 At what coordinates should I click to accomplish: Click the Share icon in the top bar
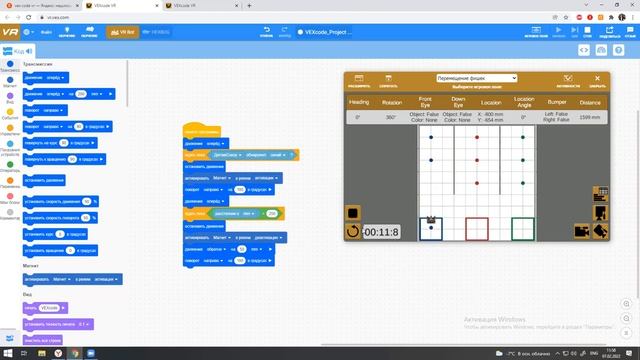609,32
